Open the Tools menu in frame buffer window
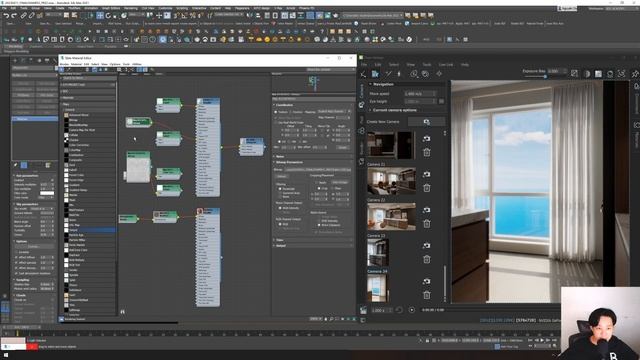Viewport: 640px width, 360px height. coord(427,64)
